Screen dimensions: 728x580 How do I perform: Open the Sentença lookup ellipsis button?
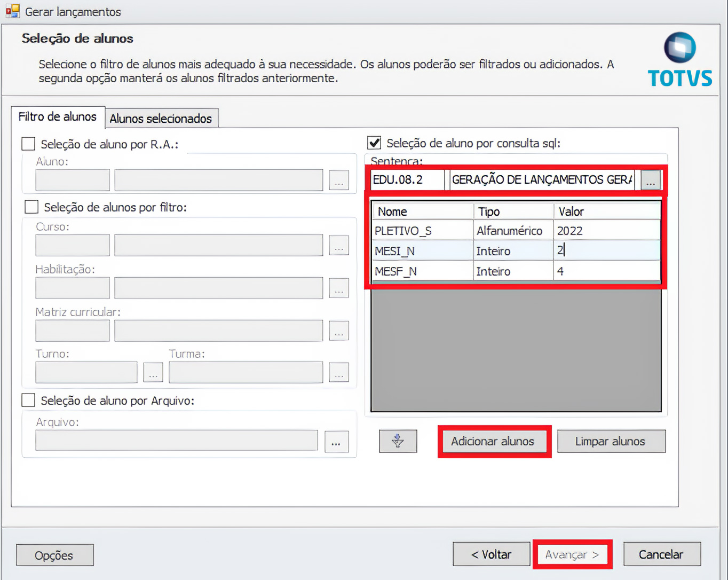tap(650, 181)
